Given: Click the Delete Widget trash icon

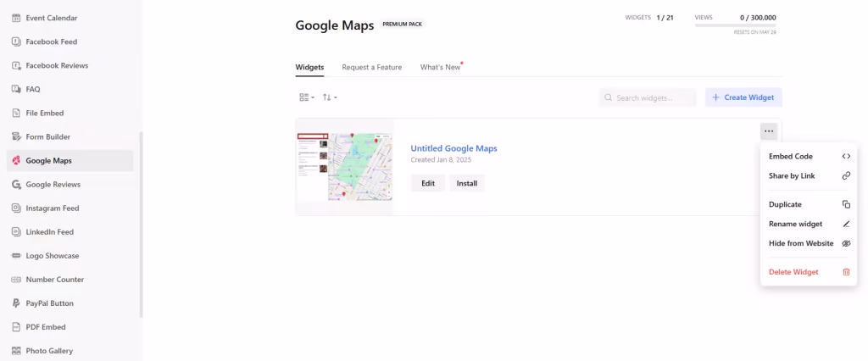Looking at the screenshot, I should click(846, 272).
